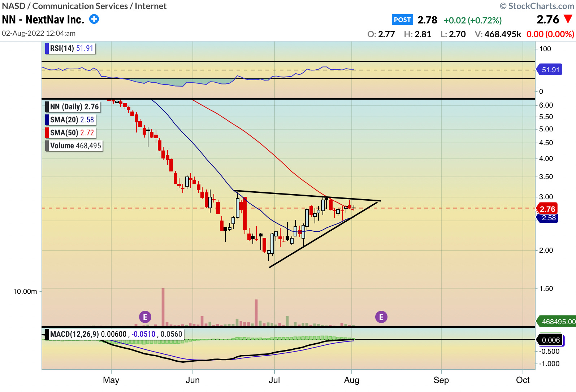Click the H: 2.81 high value

click(417, 34)
